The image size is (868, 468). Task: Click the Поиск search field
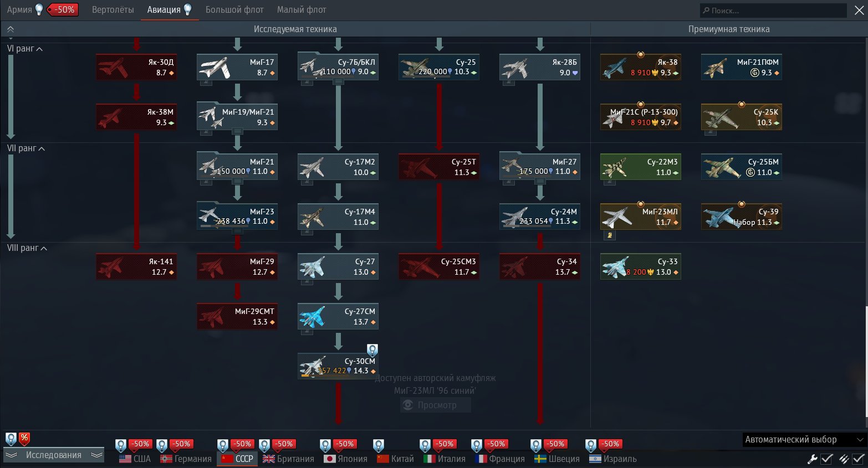pyautogui.click(x=773, y=11)
